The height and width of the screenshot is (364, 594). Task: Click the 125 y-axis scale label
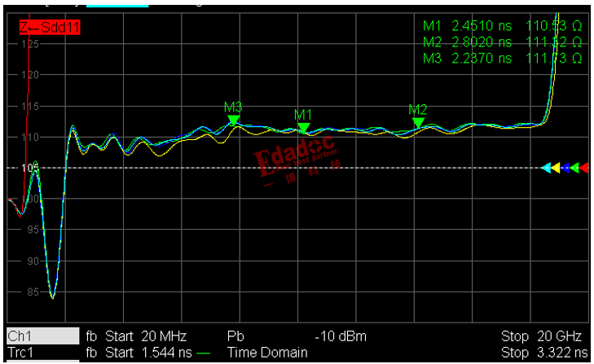[30, 44]
